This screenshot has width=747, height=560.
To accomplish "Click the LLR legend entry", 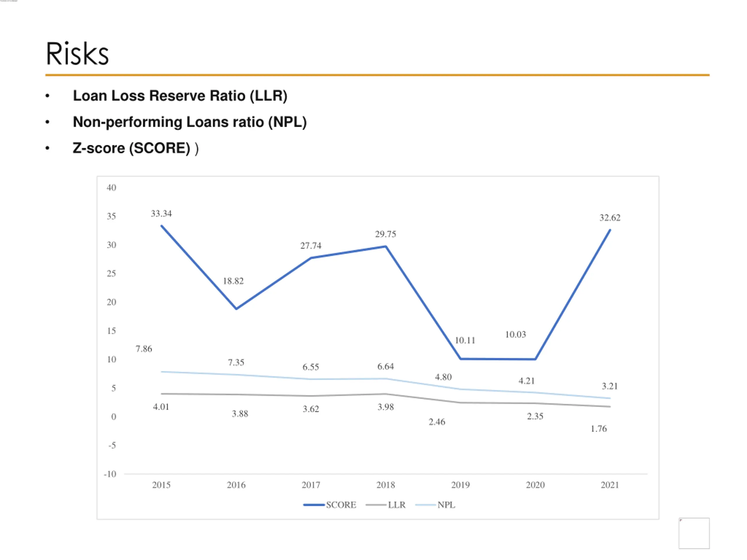I will pos(385,505).
